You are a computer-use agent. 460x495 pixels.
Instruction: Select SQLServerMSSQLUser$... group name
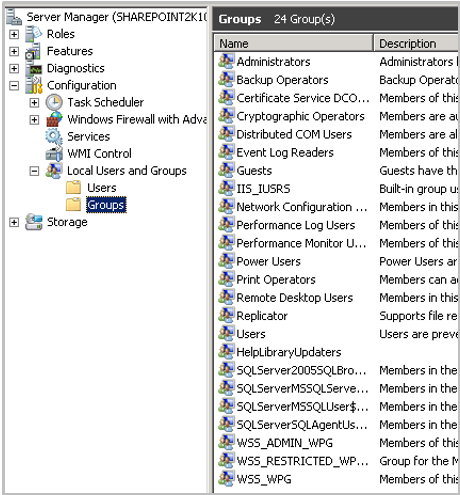coord(303,406)
